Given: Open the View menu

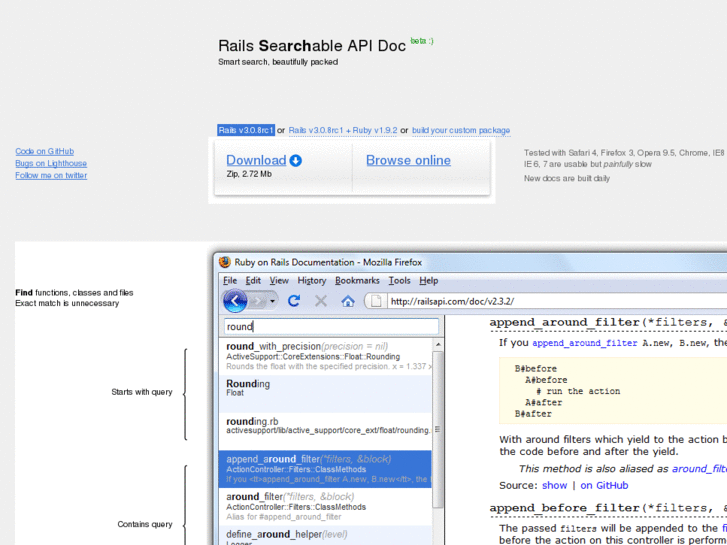Looking at the screenshot, I should pos(279,281).
